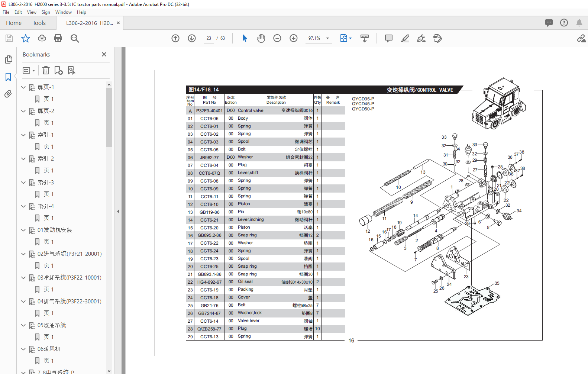588x374 pixels.
Task: Delete selected bookmark trash icon
Action: [x=46, y=70]
